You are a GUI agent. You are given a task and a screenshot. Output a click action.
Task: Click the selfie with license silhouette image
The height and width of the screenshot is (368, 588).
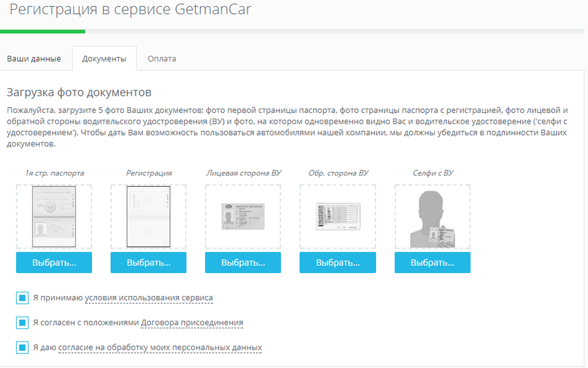pyautogui.click(x=432, y=217)
